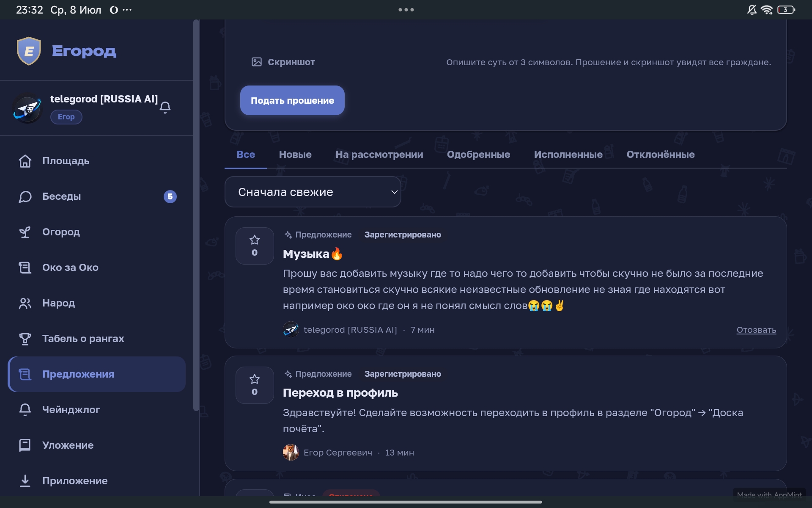Click the Егород shield logo
This screenshot has height=508, width=812.
(x=29, y=51)
